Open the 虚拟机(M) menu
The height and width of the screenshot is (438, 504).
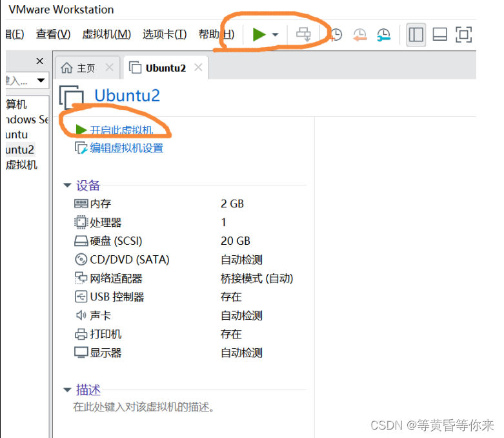pos(106,34)
